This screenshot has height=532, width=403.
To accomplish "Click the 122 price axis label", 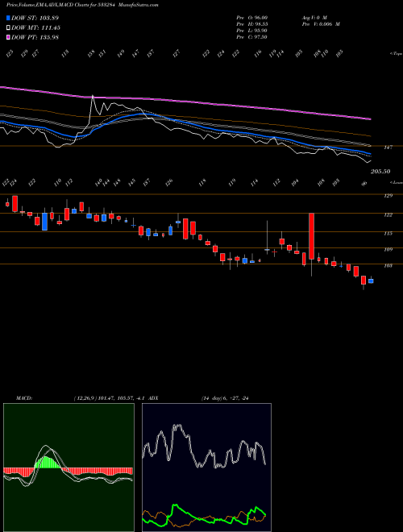I will 388,214.
